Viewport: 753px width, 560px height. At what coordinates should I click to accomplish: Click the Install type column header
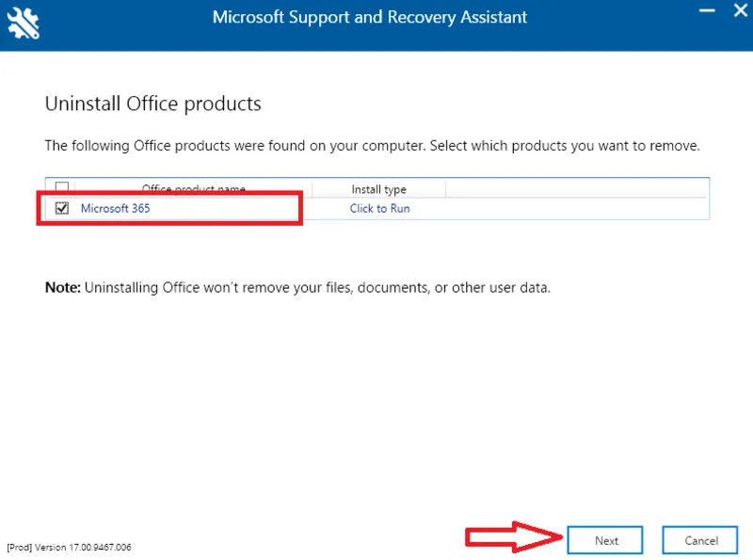(x=377, y=188)
